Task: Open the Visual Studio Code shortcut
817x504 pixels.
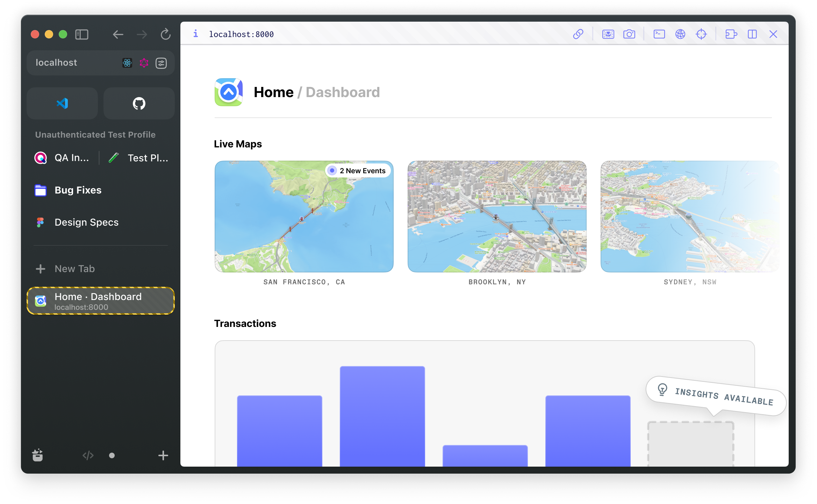Action: click(x=62, y=103)
